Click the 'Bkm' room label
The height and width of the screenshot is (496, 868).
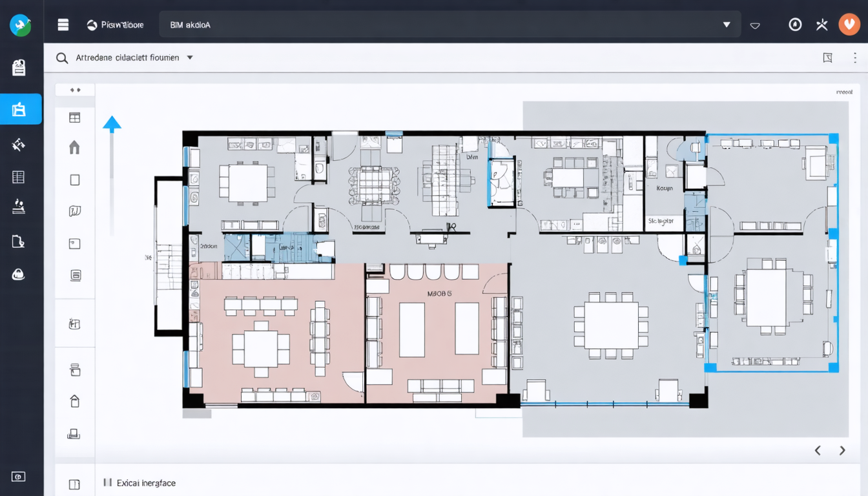(471, 157)
